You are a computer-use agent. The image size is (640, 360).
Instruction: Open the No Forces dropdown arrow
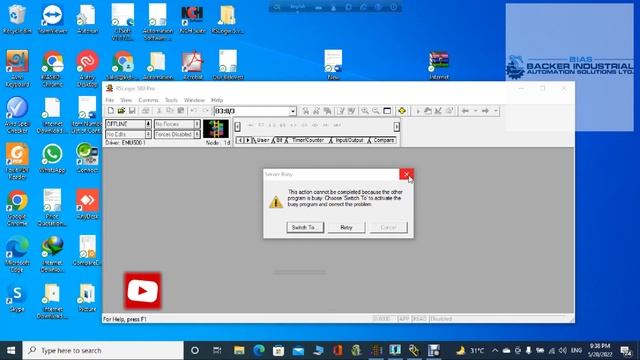pyautogui.click(x=197, y=124)
